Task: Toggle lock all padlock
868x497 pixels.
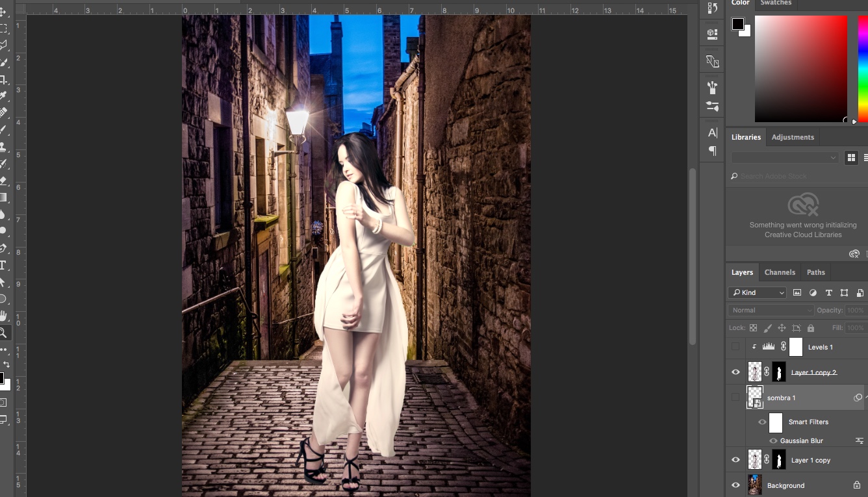Action: (810, 328)
